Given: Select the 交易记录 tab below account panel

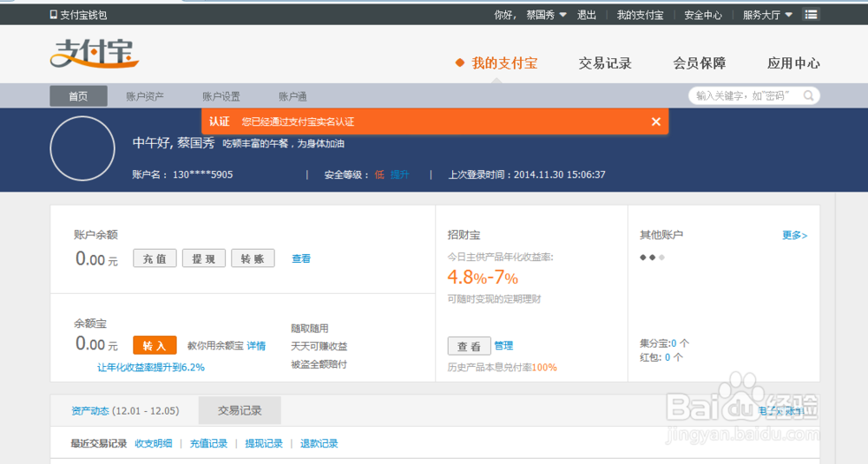Looking at the screenshot, I should 240,410.
